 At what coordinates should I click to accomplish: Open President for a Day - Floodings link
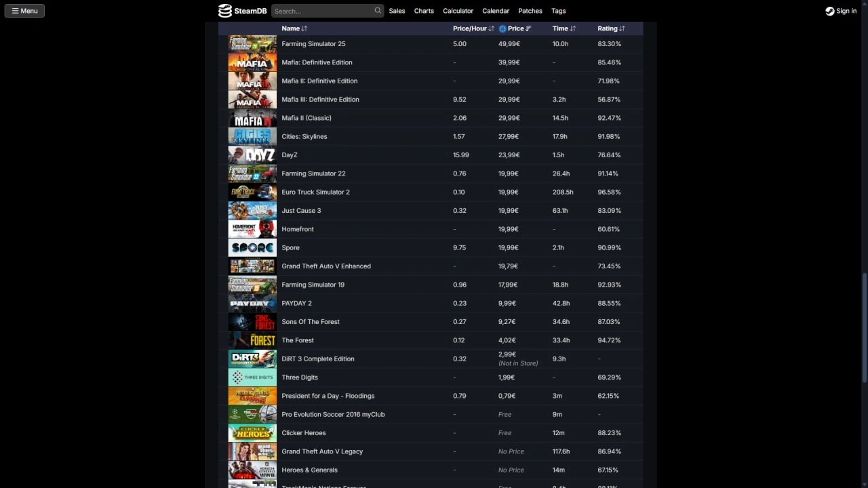pyautogui.click(x=328, y=396)
